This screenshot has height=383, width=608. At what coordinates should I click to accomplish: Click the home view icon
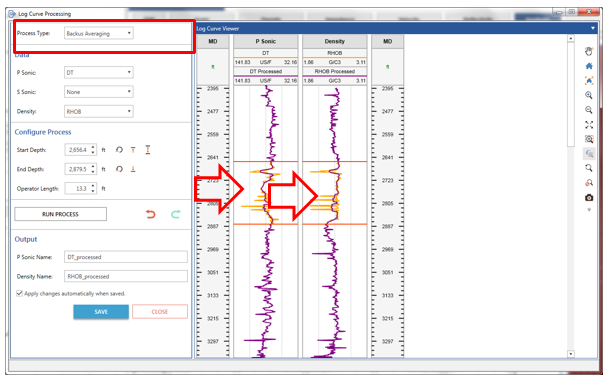(589, 66)
